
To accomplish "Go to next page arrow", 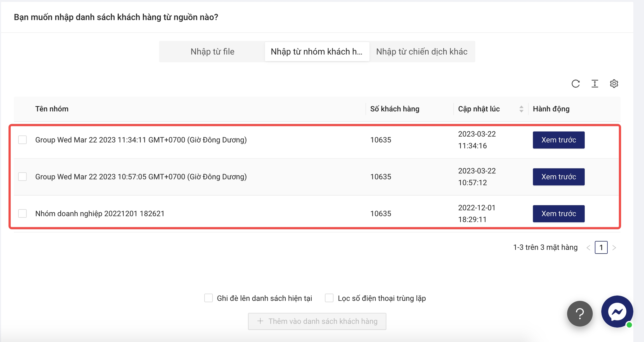I will (x=614, y=248).
